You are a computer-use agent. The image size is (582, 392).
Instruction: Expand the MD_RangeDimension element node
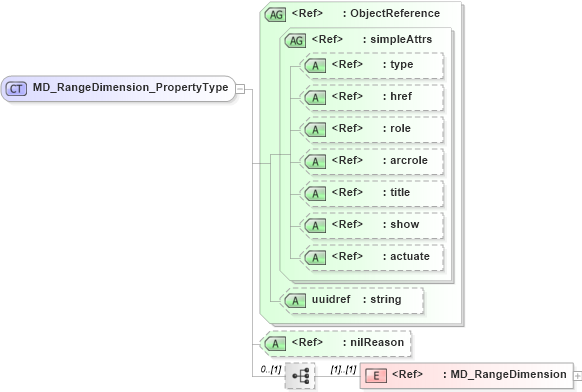click(578, 376)
